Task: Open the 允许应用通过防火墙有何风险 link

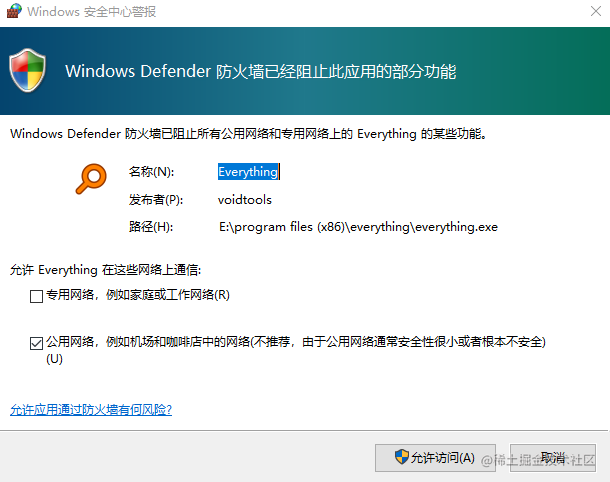Action: point(91,410)
